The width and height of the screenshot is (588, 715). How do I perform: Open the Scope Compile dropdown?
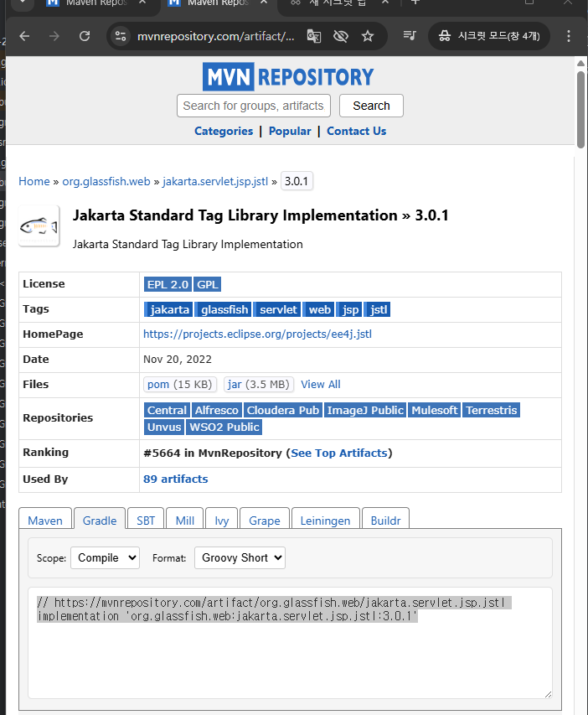pyautogui.click(x=106, y=557)
